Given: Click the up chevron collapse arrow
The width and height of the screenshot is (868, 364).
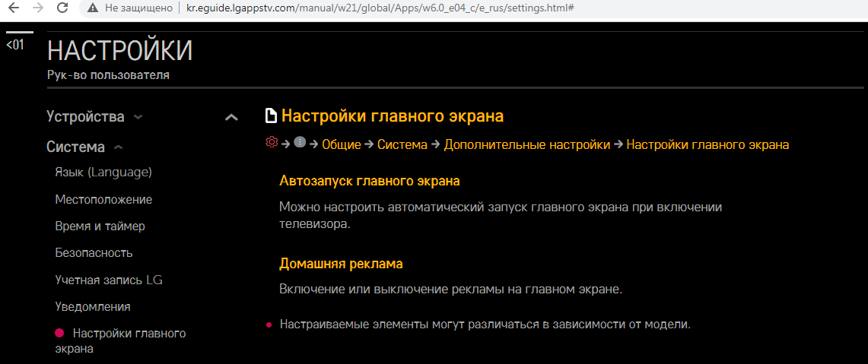Looking at the screenshot, I should (232, 117).
